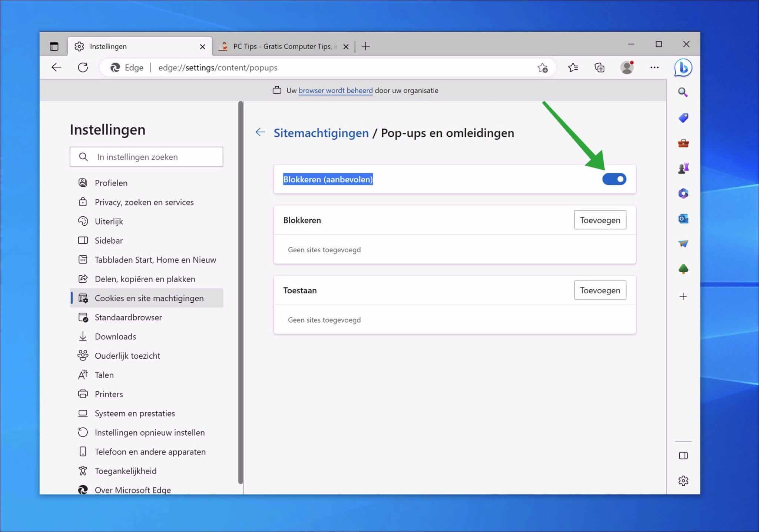The image size is (759, 532).
Task: Reload the settings page
Action: (x=83, y=67)
